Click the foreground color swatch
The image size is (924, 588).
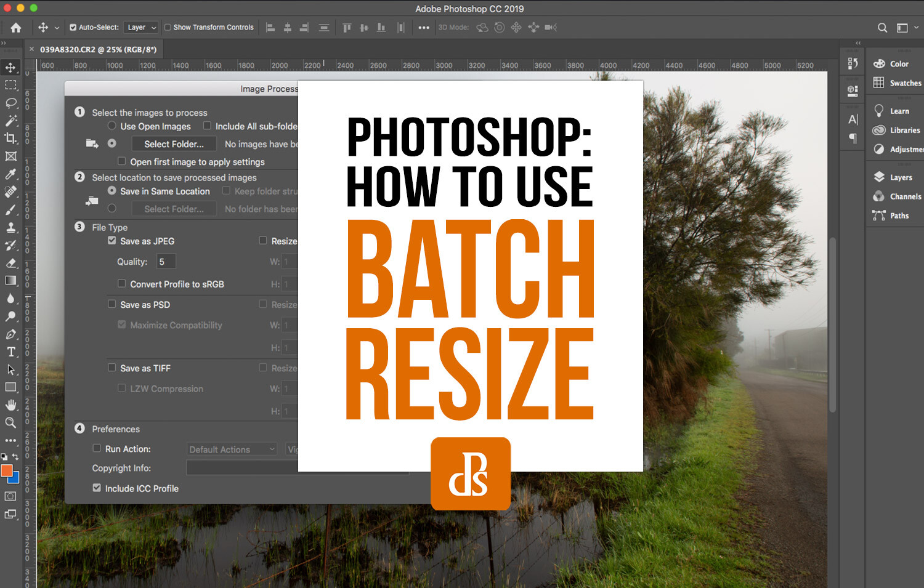[x=6, y=470]
